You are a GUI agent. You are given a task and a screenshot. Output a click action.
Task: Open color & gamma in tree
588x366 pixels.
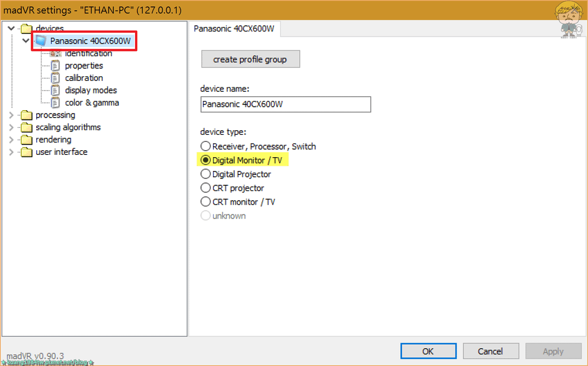92,103
